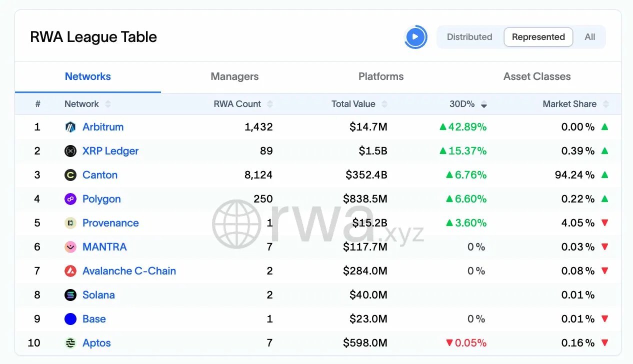Click the Provenance logo icon
The width and height of the screenshot is (633, 364).
point(70,223)
